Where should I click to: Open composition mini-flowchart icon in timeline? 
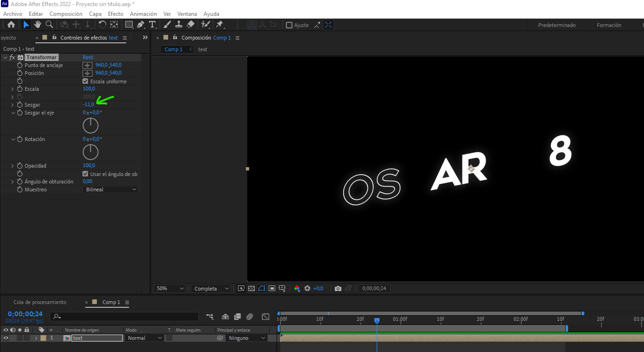(210, 317)
